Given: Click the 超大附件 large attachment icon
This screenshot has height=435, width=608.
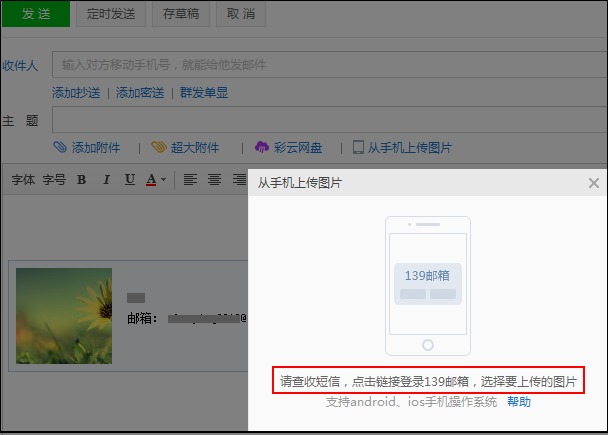Looking at the screenshot, I should click(159, 147).
